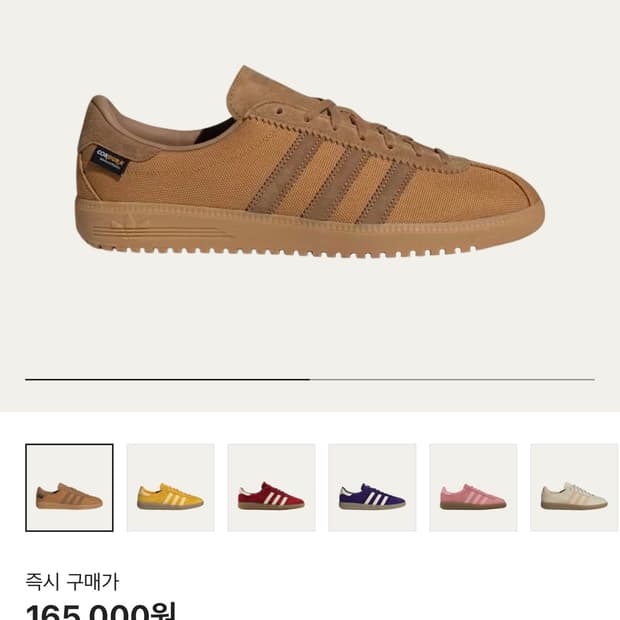
Task: Select the purple sneaker colorway thumbnail
Action: coord(372,488)
